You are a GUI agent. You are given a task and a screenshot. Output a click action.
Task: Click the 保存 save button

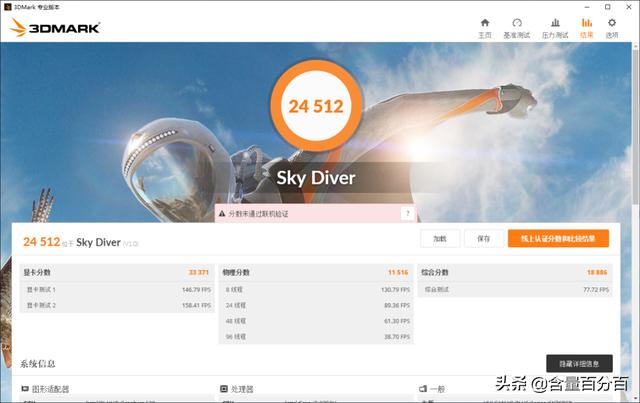484,238
